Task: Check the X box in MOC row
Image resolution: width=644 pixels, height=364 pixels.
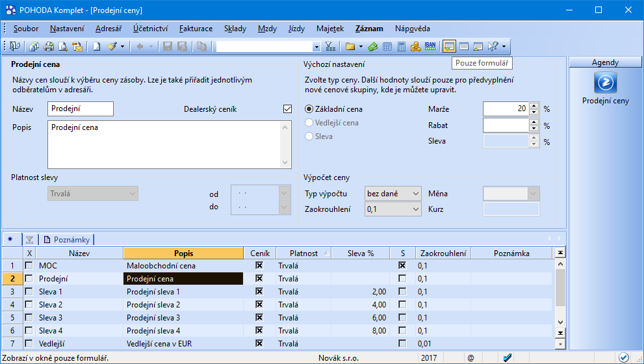Action: pos(29,266)
